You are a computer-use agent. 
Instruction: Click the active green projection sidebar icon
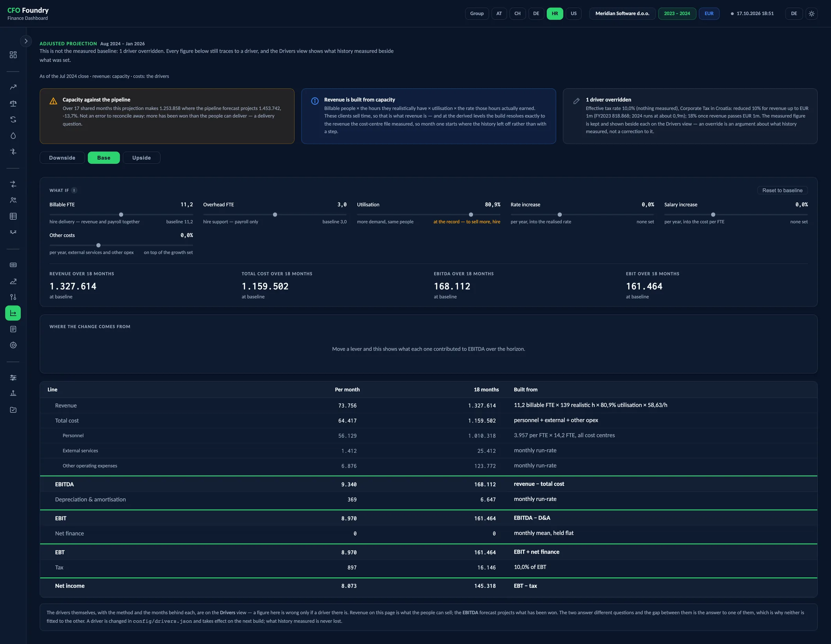pyautogui.click(x=13, y=313)
